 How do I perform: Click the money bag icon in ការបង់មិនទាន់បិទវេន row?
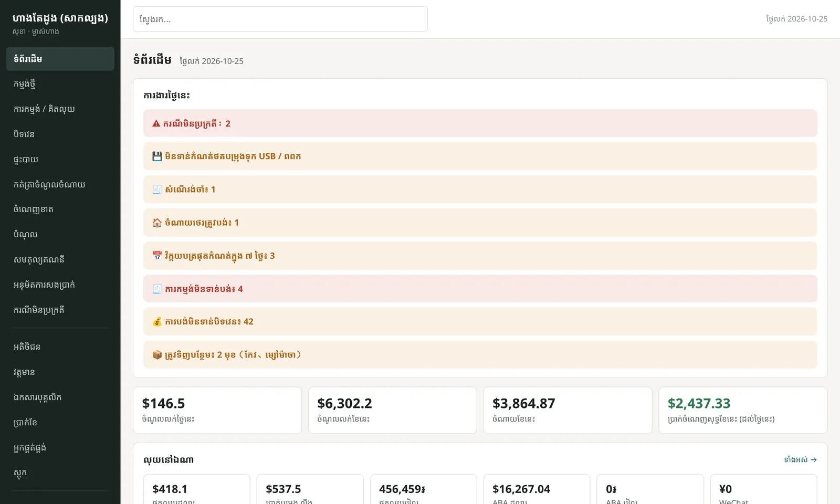[x=157, y=322]
